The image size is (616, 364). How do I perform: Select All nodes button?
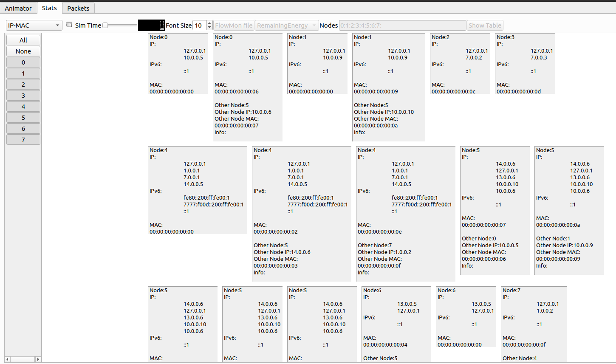(23, 40)
